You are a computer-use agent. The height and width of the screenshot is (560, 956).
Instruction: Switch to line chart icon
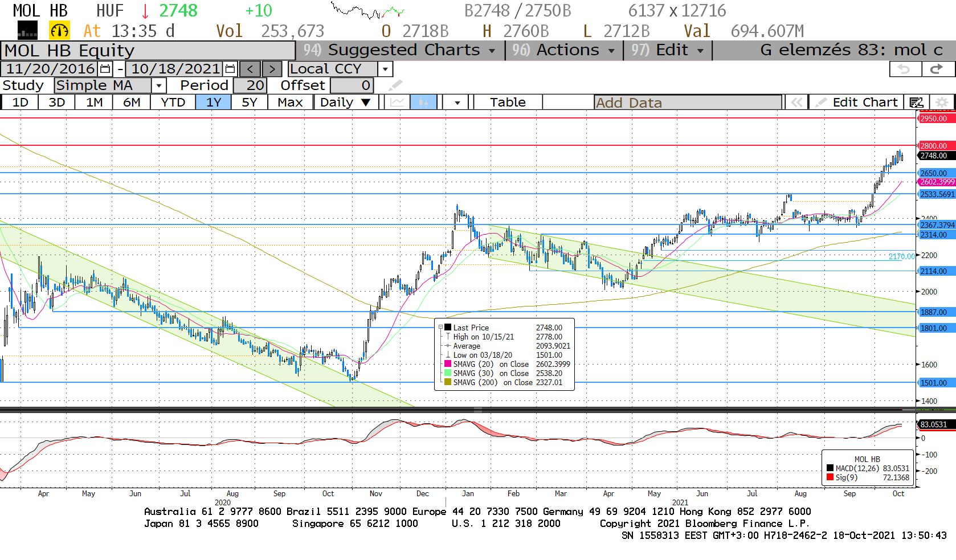coord(398,103)
